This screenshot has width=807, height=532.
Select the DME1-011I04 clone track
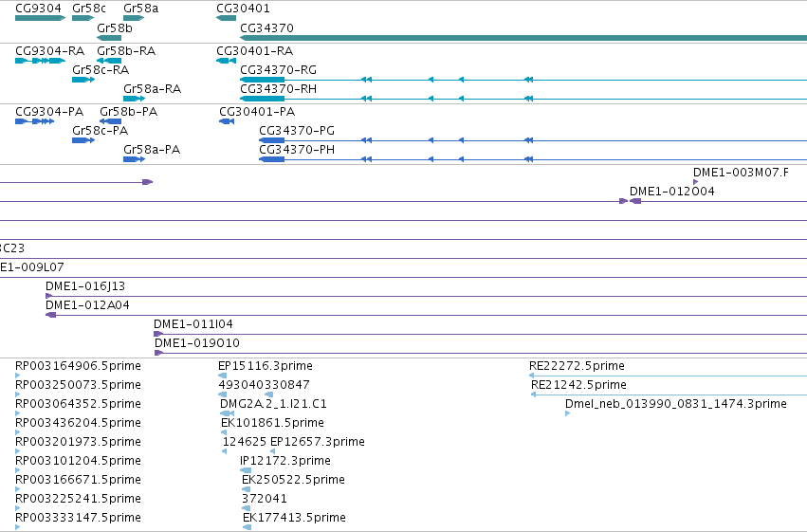(x=481, y=334)
